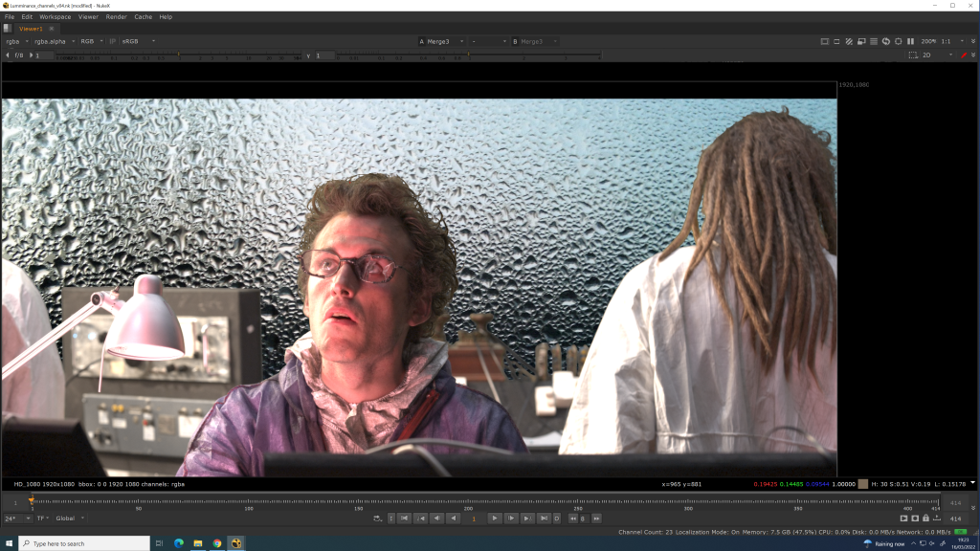The width and height of the screenshot is (980, 551).
Task: Click the sampled pixel color swatch
Action: 863,484
